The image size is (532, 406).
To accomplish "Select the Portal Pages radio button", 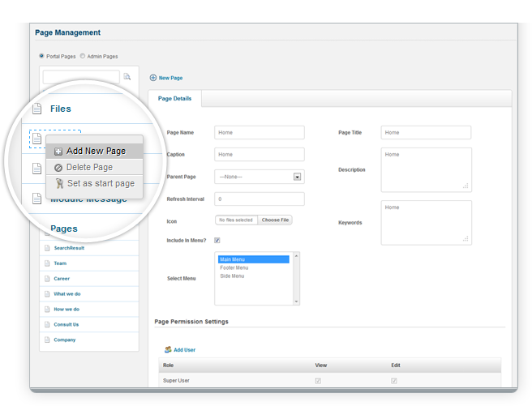I will (41, 56).
